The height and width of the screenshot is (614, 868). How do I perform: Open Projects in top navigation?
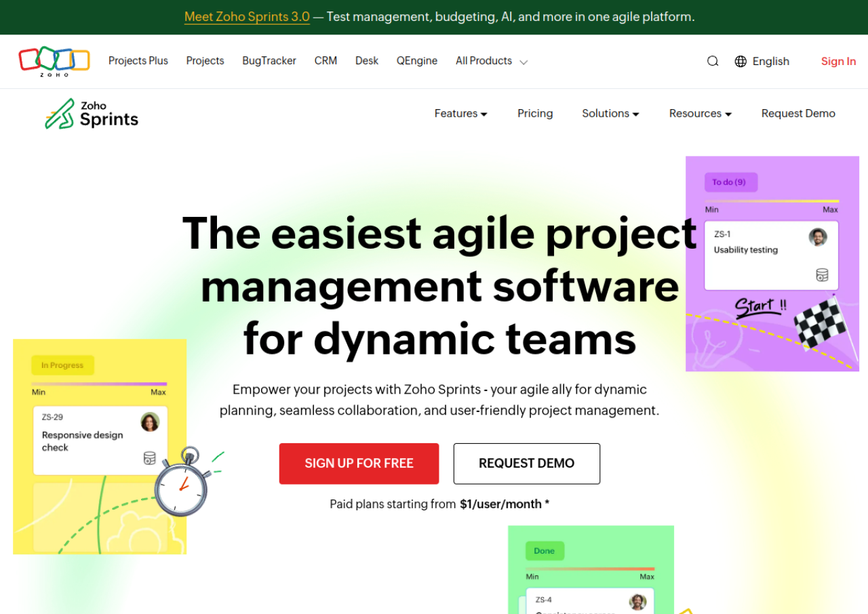(205, 61)
